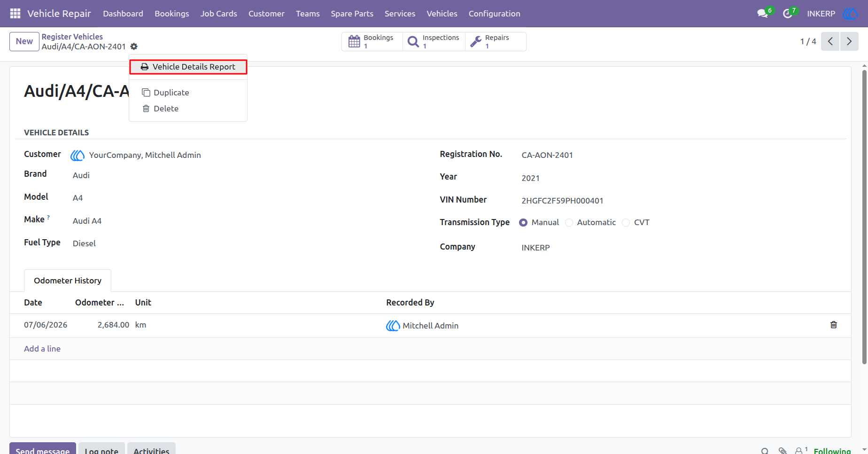Screen dimensions: 868x454
Task: Go to previous record arrow
Action: [830, 41]
